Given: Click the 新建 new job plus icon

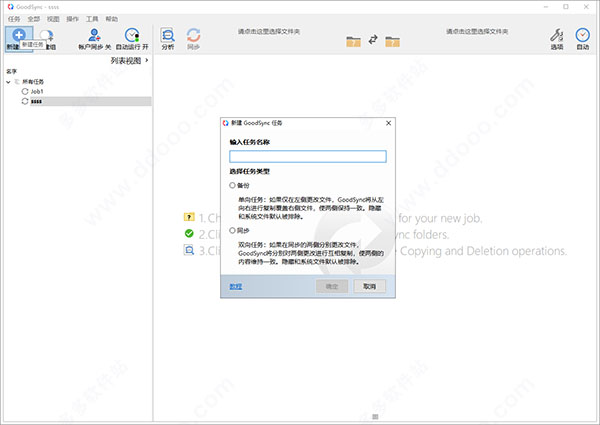Looking at the screenshot, I should (x=18, y=36).
